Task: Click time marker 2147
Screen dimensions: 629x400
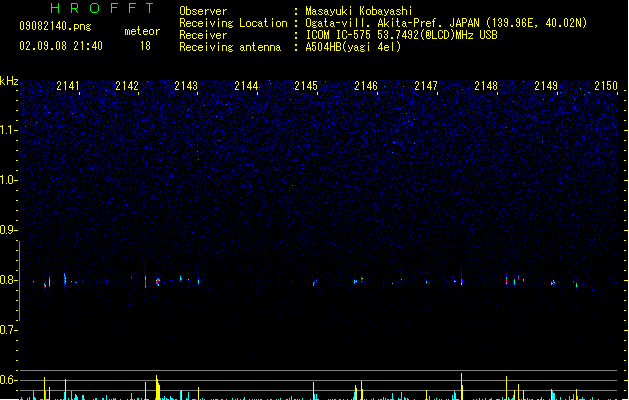Action: 426,86
